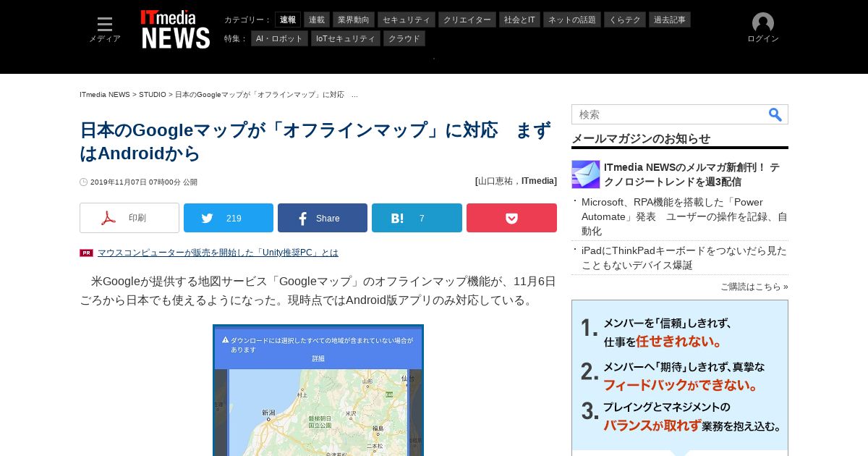Click the Facebook Share button
The width and height of the screenshot is (868, 456).
pyautogui.click(x=323, y=218)
